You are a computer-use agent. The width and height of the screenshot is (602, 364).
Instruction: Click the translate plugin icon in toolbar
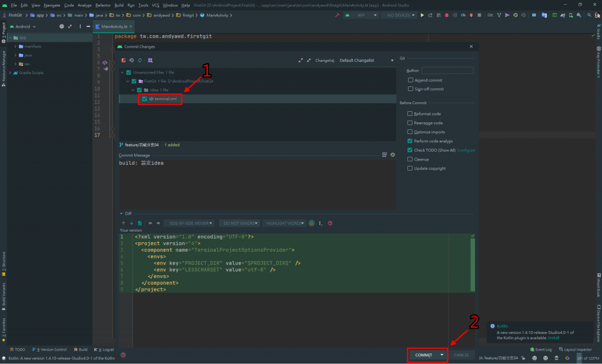(x=544, y=15)
